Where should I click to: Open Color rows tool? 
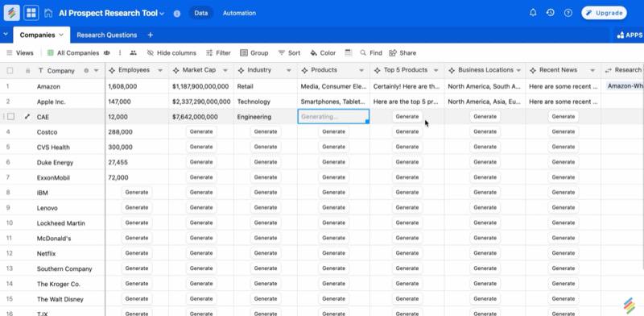coord(323,53)
